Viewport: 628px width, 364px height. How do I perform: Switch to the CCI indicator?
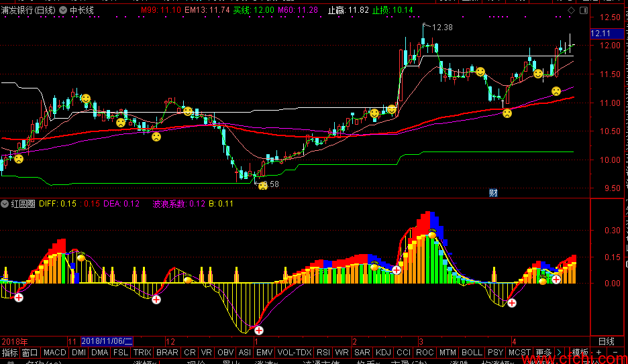pyautogui.click(x=403, y=353)
